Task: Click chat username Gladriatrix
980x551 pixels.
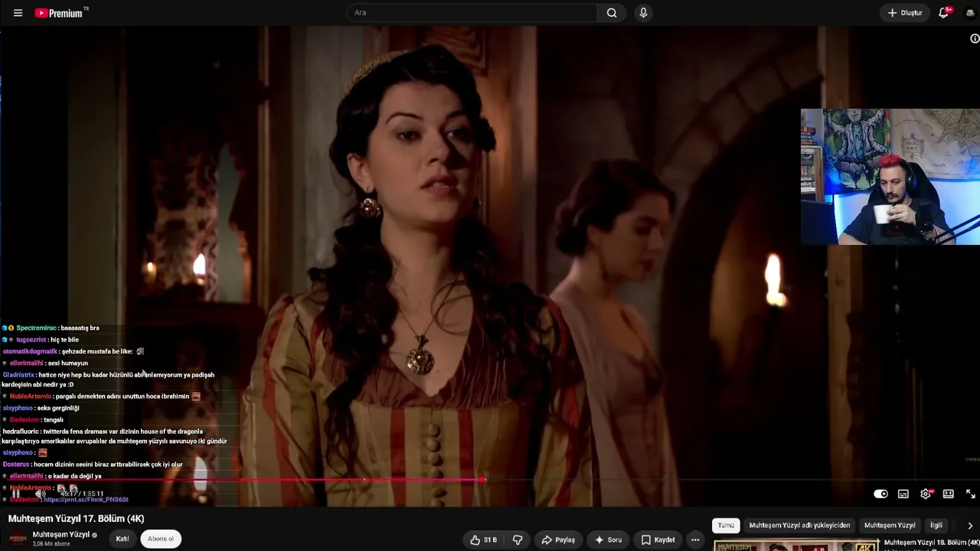Action: coord(18,375)
